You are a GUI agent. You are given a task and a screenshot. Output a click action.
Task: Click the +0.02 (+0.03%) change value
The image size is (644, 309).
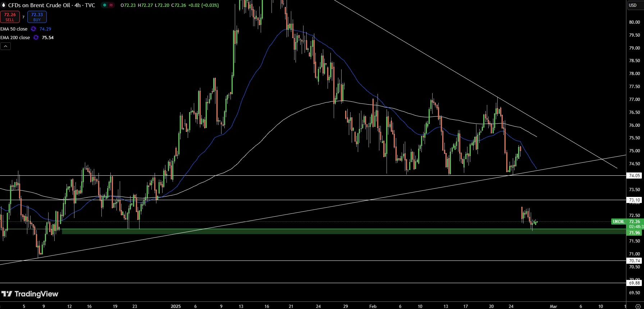[x=204, y=5]
